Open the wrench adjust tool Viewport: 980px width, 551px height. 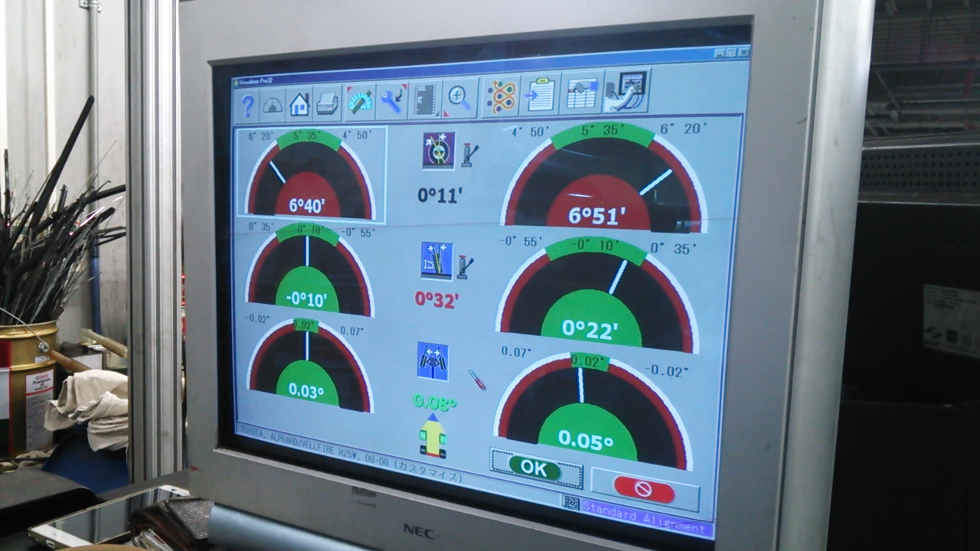pos(393,99)
